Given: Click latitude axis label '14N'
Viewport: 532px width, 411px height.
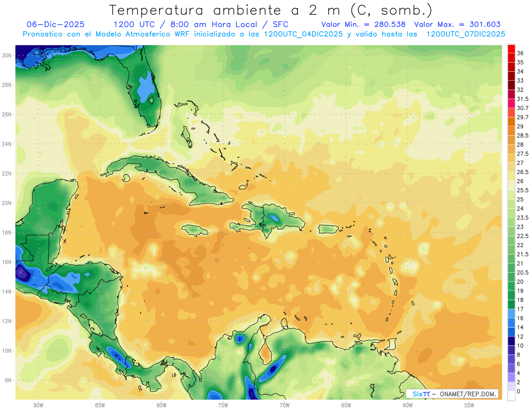Looking at the screenshot, I should click(x=7, y=291).
